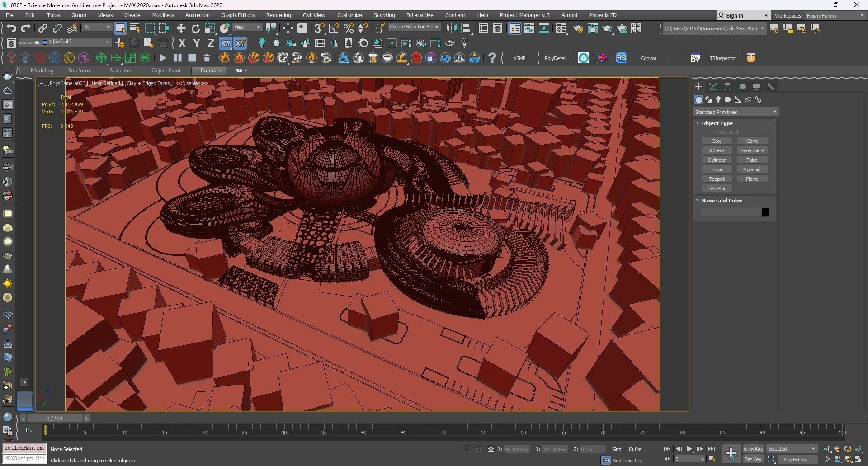Click the Play Animation button
The width and height of the screenshot is (868, 470).
[x=689, y=449]
